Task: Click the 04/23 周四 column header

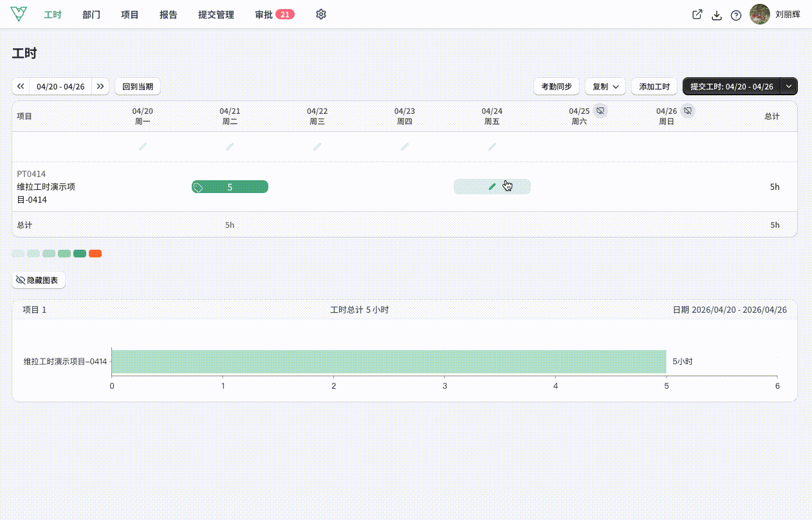Action: pyautogui.click(x=405, y=116)
